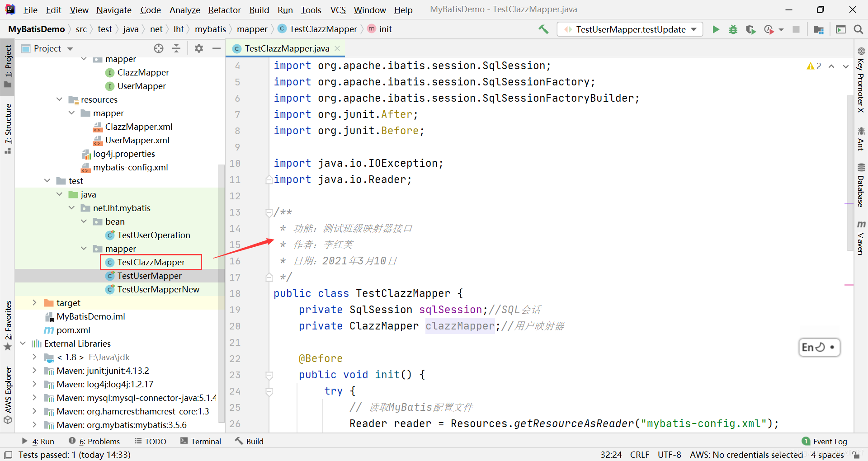Open the 6: Problems tool window
Image resolution: width=868 pixels, height=461 pixels.
[x=94, y=442]
